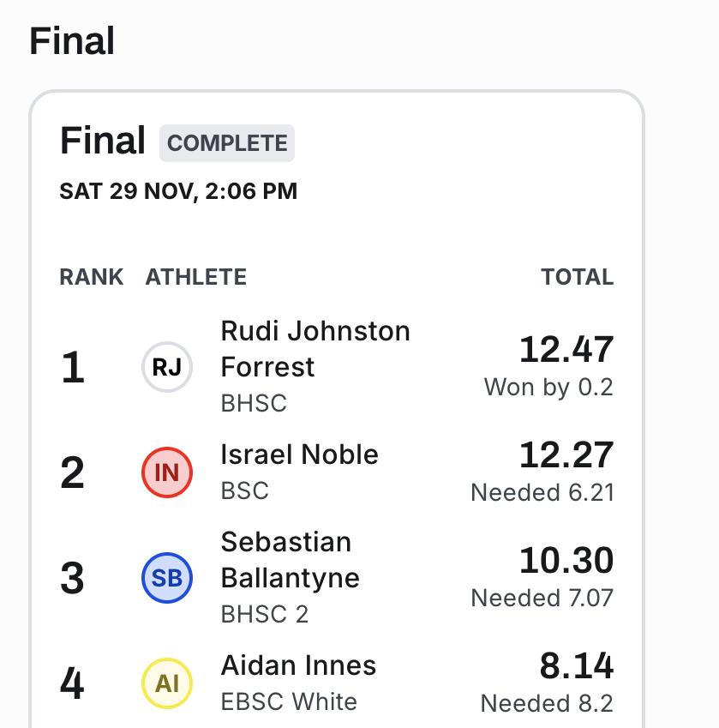Click the Final heading in the card
Screen dimensions: 719x728
point(103,141)
